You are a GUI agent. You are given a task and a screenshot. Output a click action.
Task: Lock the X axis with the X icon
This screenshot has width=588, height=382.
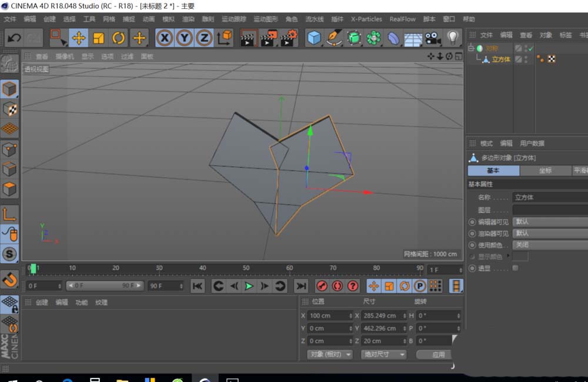click(165, 38)
